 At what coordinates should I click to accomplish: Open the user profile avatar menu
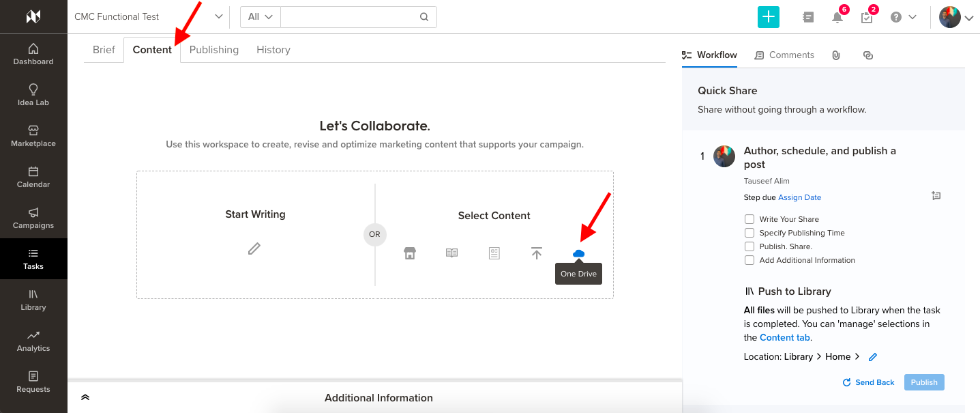pyautogui.click(x=956, y=18)
